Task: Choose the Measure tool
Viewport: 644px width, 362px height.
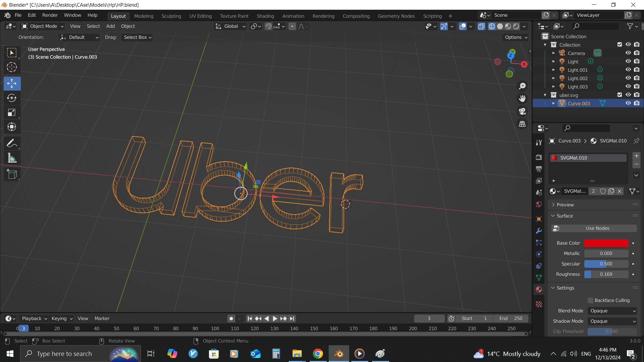Action: click(x=12, y=158)
